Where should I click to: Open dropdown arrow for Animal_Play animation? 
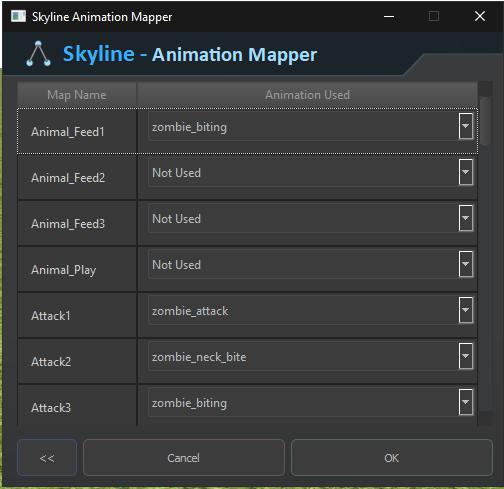click(466, 264)
